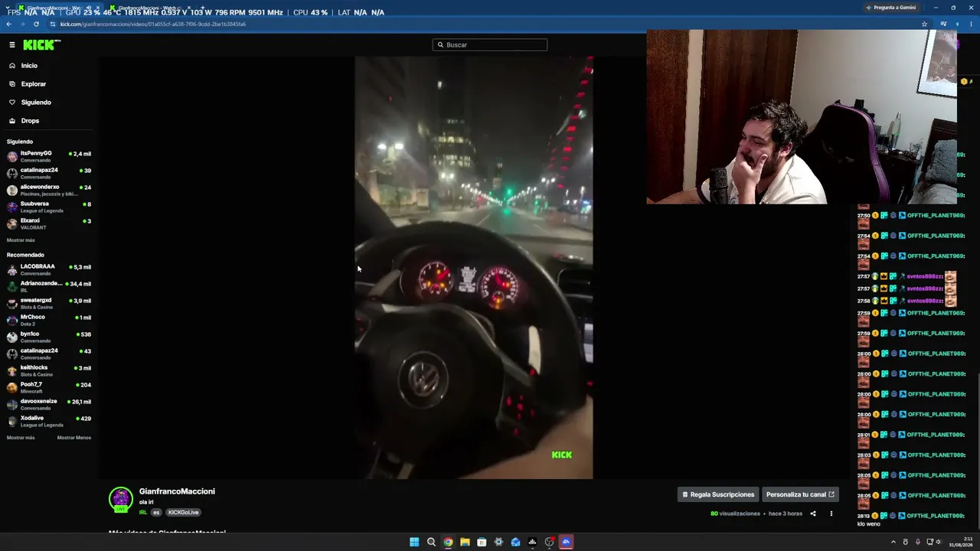The width and height of the screenshot is (980, 551).
Task: Open the clock showing 2:11
Action: 961,542
